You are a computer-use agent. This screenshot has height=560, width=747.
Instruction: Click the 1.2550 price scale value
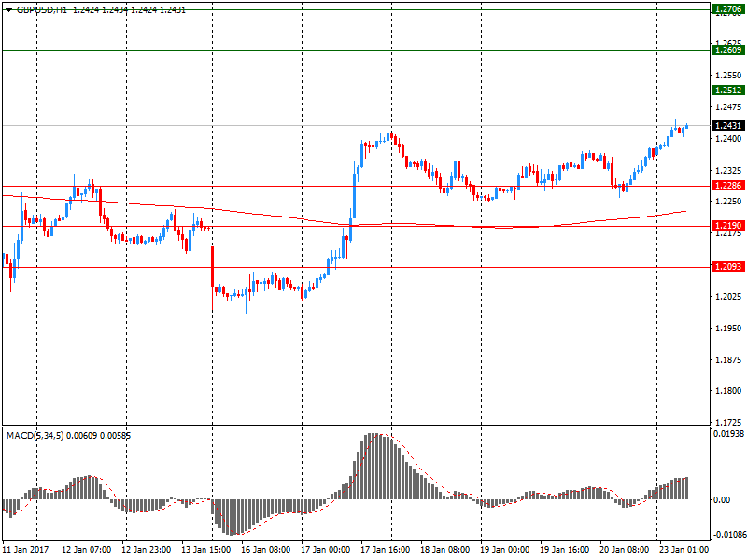click(728, 76)
